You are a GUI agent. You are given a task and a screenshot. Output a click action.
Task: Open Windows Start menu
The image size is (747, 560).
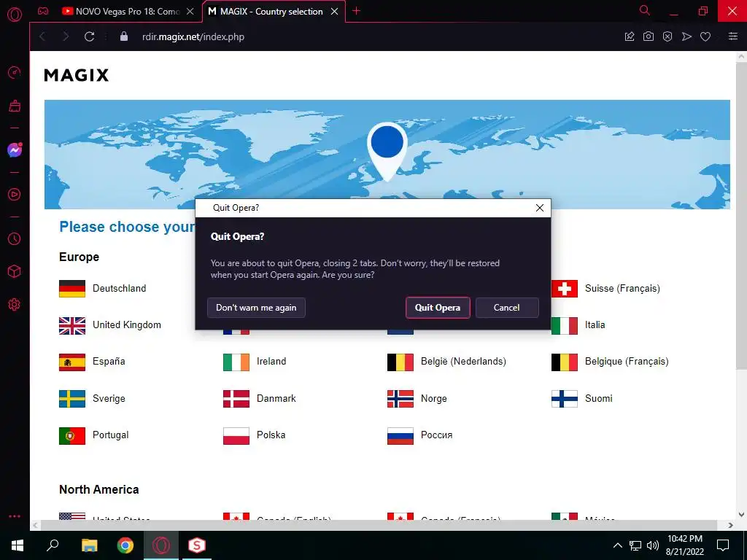18,545
